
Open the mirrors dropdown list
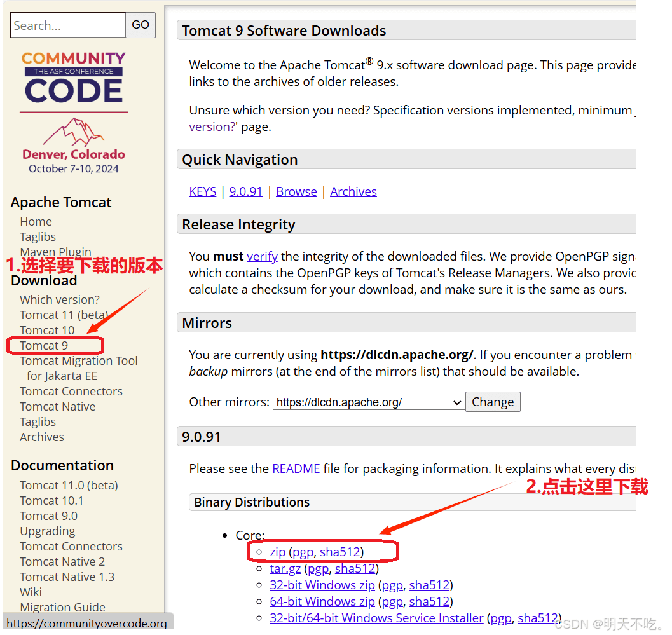[369, 402]
